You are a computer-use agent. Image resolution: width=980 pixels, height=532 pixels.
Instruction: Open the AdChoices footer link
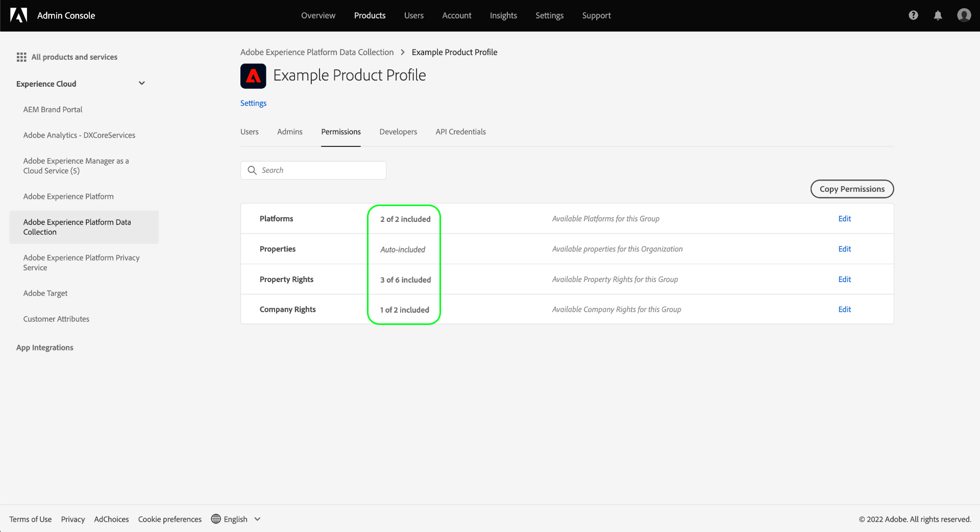pyautogui.click(x=111, y=519)
